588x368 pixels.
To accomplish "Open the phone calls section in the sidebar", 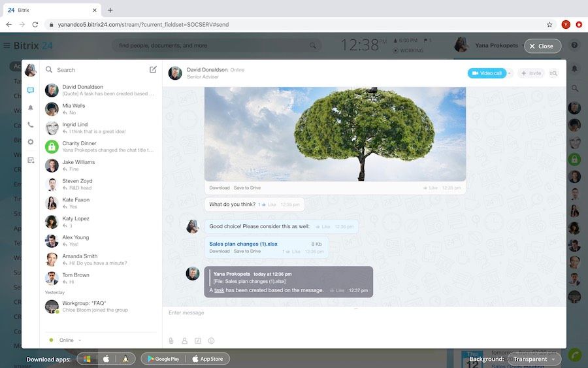I will pos(31,125).
